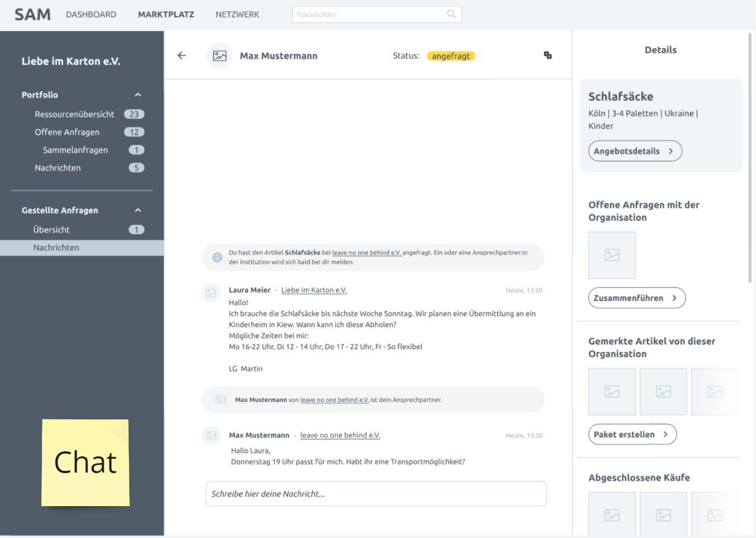Click the info icon in the Schlafsäcke notice
Screen dimensions: 756x538
click(x=217, y=257)
